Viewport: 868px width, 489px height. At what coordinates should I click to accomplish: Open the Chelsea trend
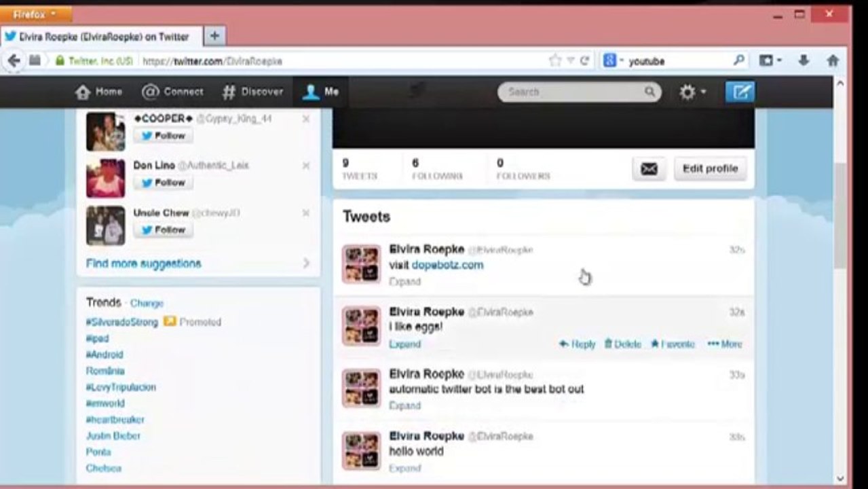[103, 469]
